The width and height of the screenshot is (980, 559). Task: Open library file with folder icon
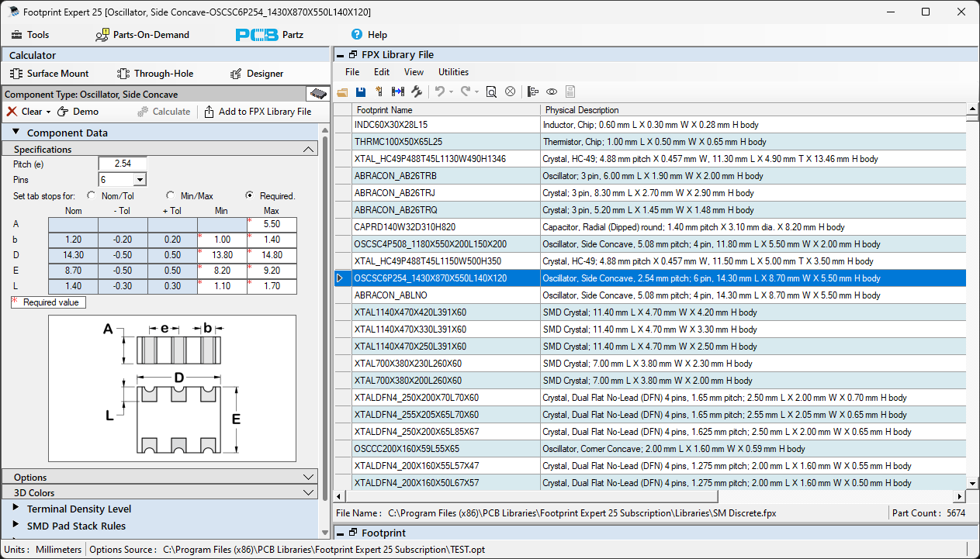[x=342, y=91]
